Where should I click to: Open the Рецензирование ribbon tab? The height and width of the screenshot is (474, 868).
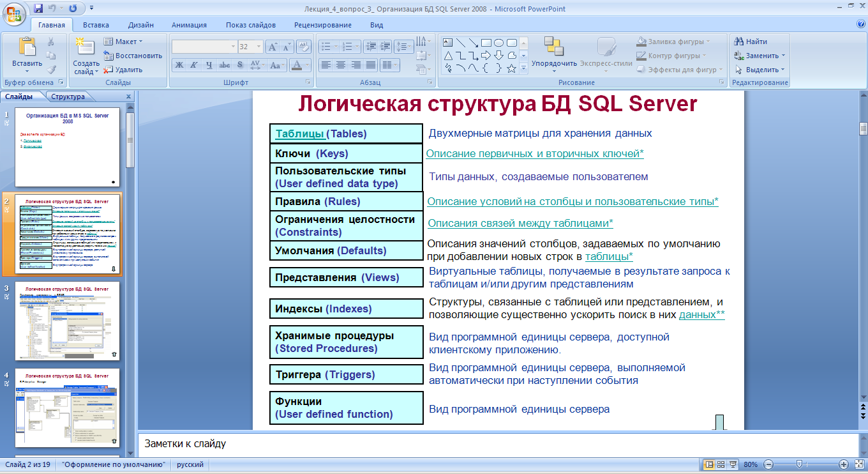pos(323,25)
